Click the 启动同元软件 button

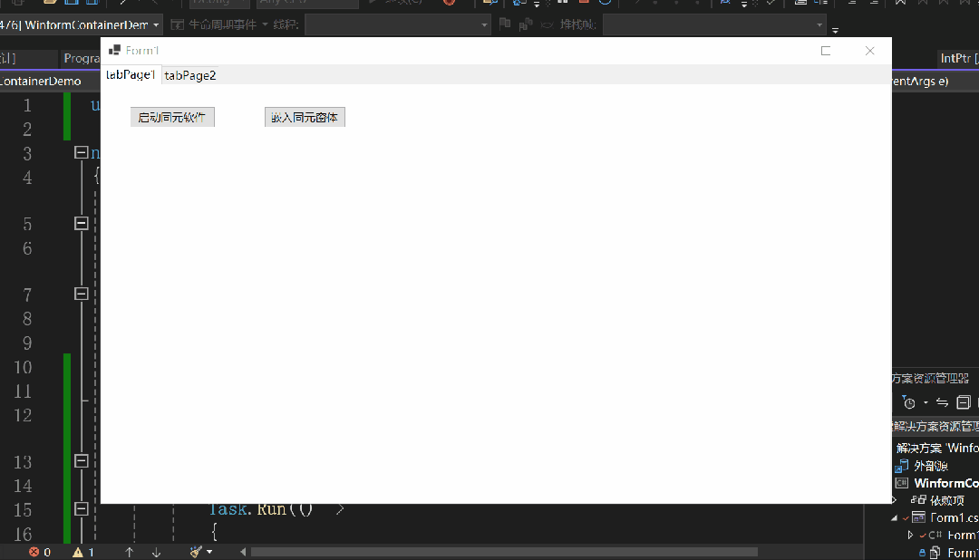172,118
